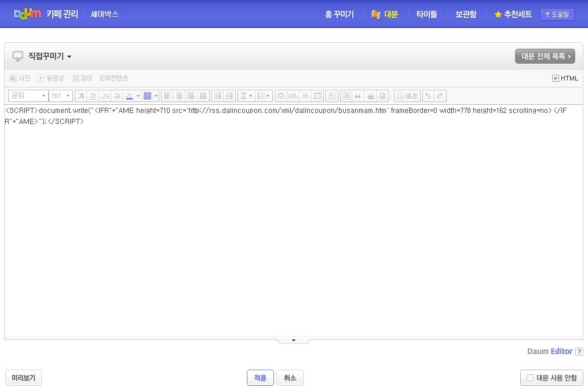Center align text
This screenshot has height=391, width=588.
click(x=179, y=96)
